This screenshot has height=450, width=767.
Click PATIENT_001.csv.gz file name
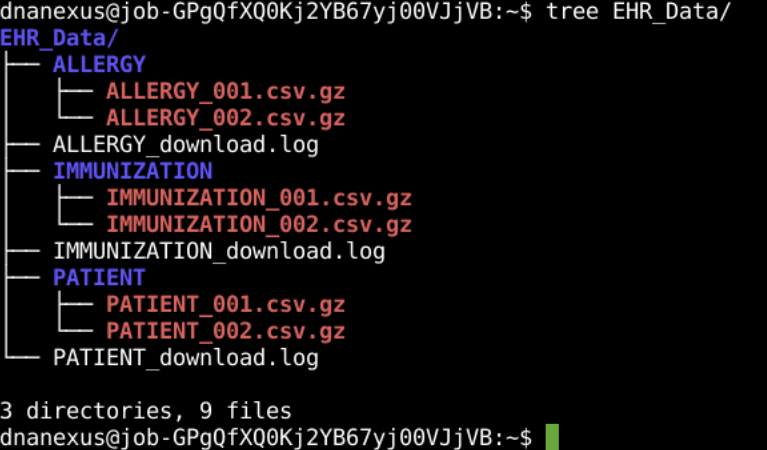pos(226,305)
